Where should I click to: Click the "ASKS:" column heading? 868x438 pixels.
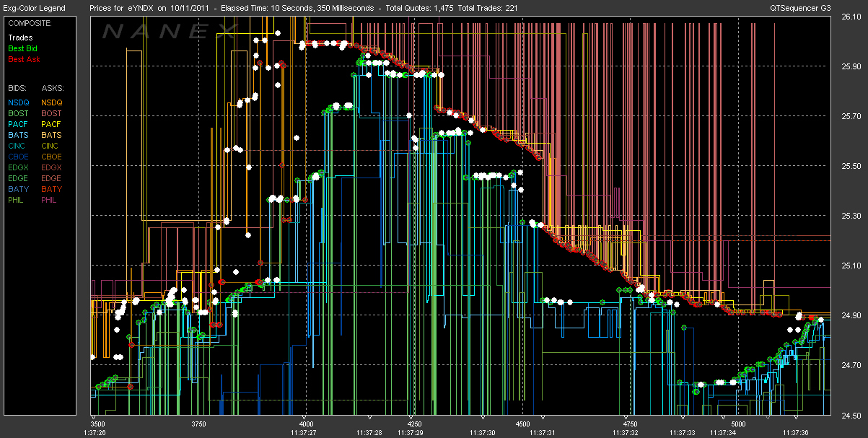click(x=52, y=87)
